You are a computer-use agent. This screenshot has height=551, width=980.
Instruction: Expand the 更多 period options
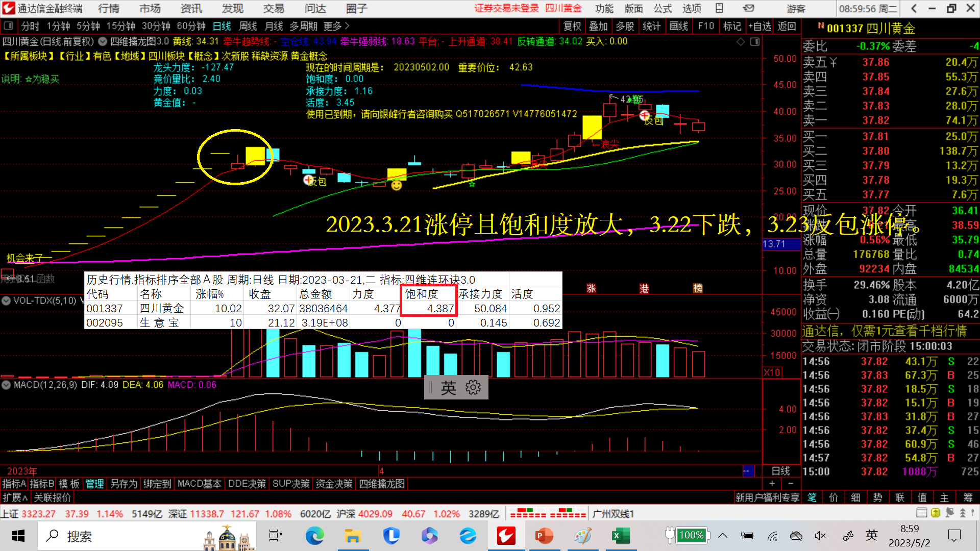pyautogui.click(x=336, y=26)
